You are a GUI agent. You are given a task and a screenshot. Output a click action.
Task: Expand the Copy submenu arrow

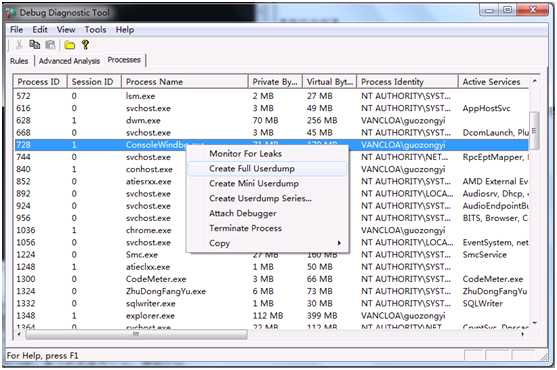(x=339, y=243)
